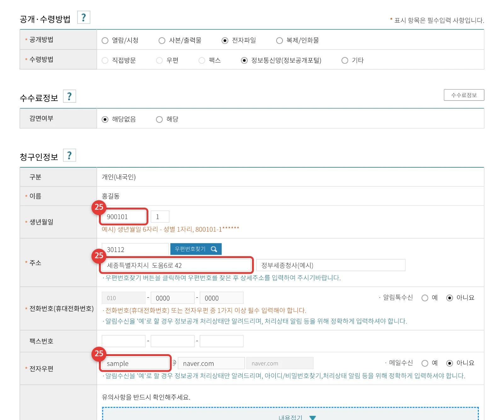Choose 정보통신망(정보공개포털) receipt method
504x420 pixels.
click(x=244, y=60)
